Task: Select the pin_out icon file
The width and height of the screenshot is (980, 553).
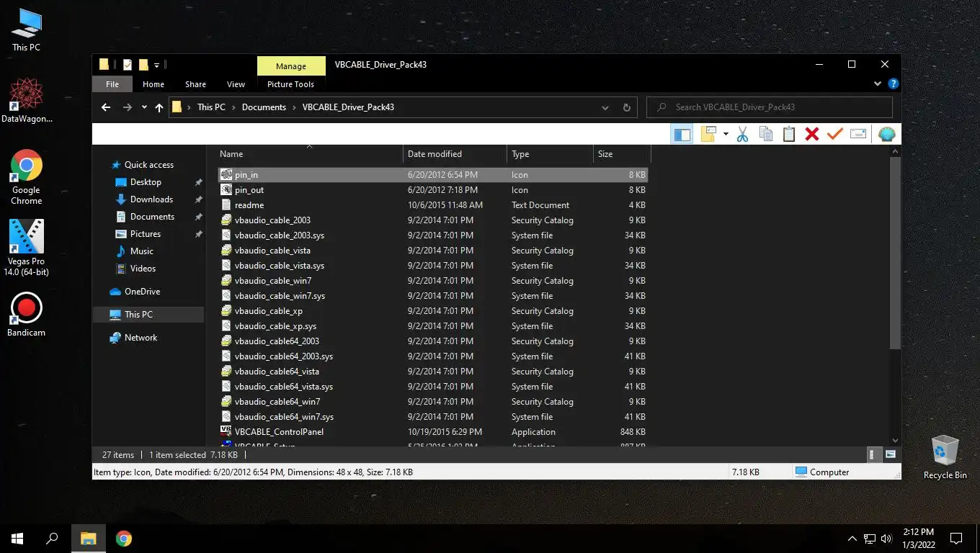Action: [432, 190]
